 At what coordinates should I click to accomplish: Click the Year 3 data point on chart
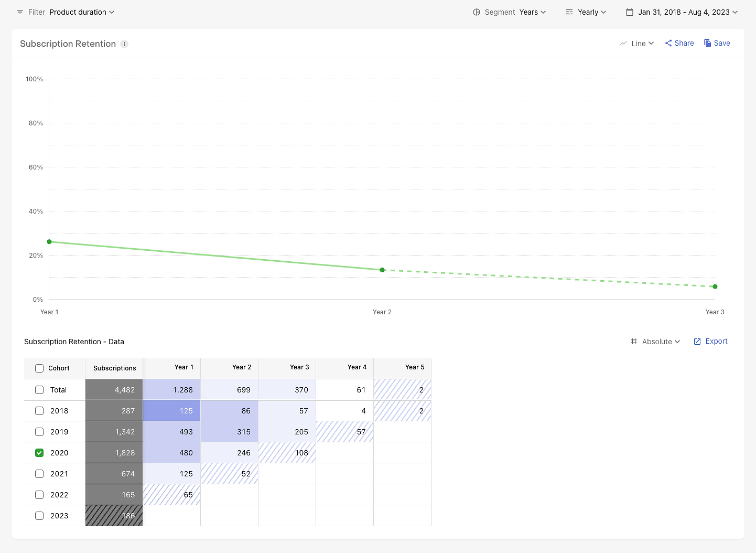[715, 286]
